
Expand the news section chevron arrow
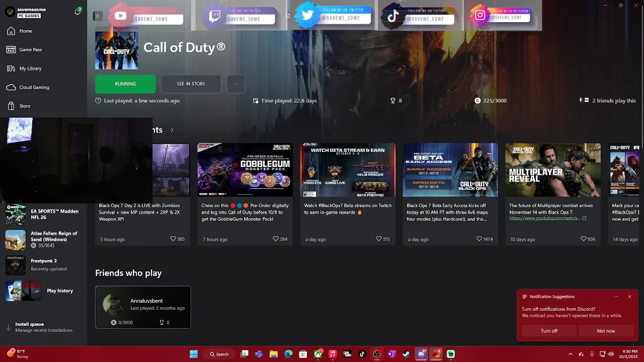(x=172, y=130)
